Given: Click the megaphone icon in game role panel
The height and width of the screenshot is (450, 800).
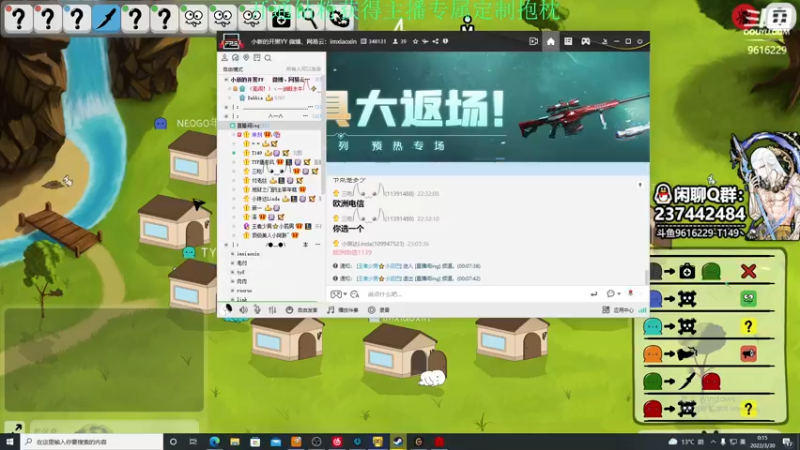Looking at the screenshot, I should [x=748, y=354].
